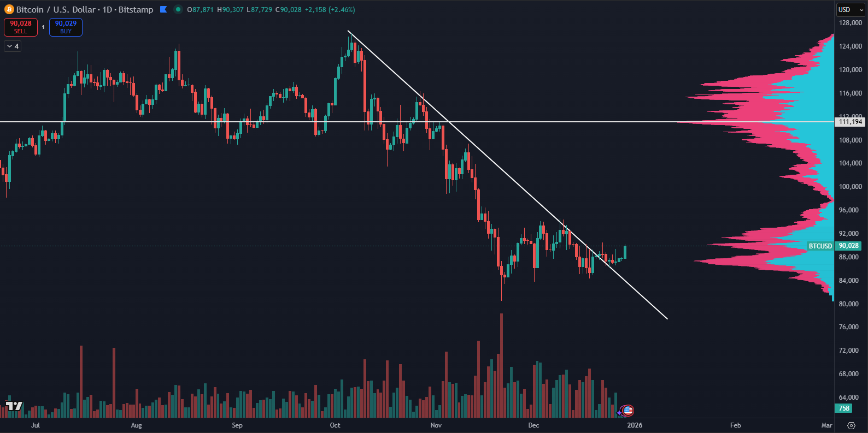Viewport: 868px width, 433px height.
Task: Click the 90,028 SELL button
Action: click(x=21, y=27)
